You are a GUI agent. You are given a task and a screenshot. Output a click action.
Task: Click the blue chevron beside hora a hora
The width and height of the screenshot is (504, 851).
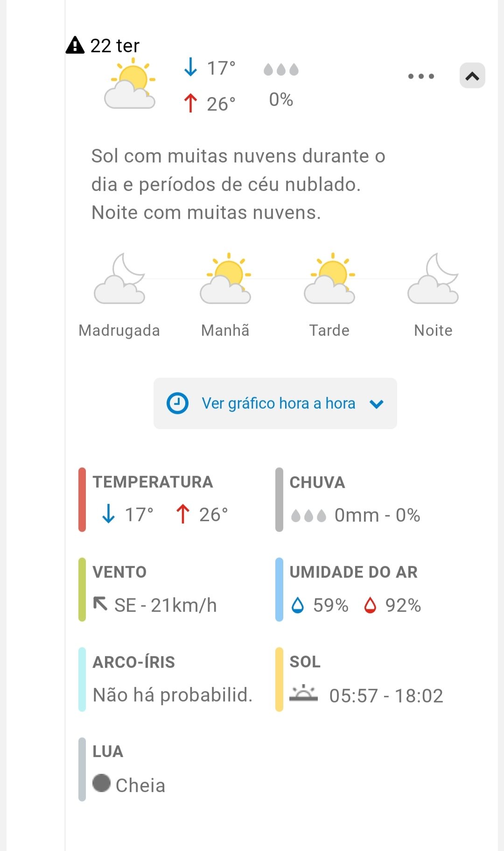coord(377,404)
